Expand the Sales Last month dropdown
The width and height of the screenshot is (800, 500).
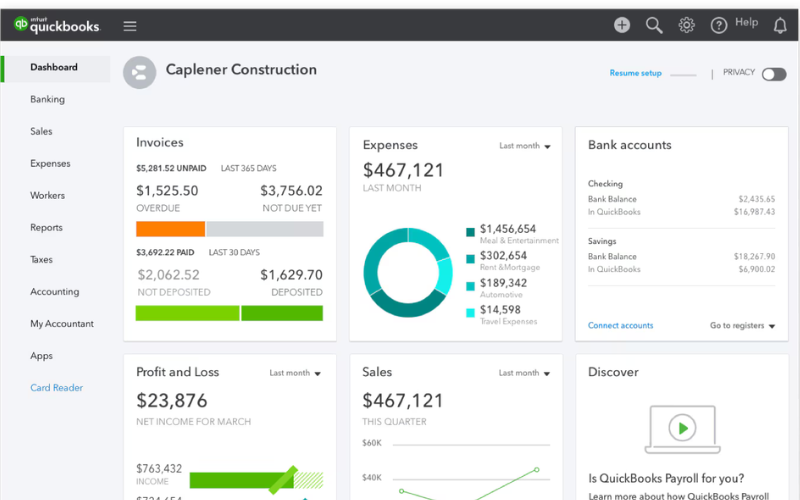(x=525, y=373)
